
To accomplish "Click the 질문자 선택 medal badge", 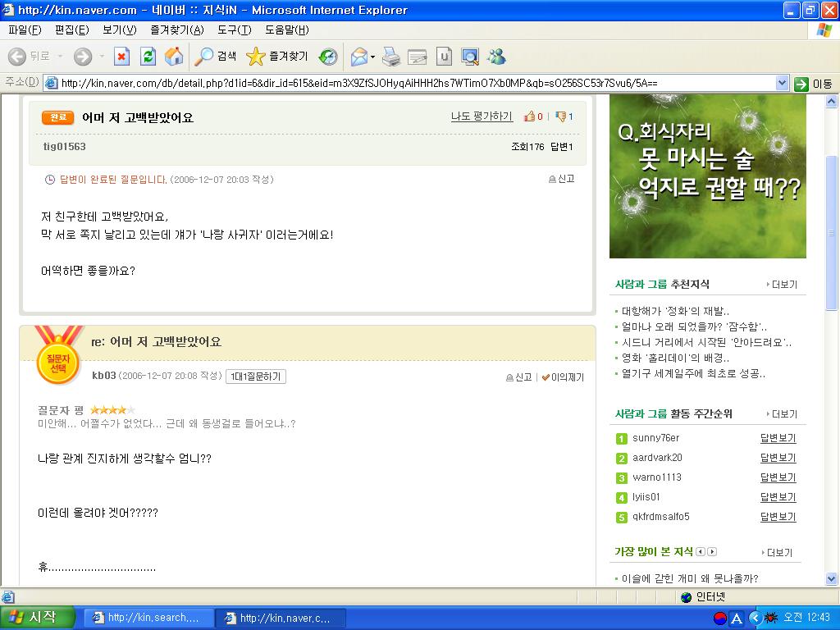I will coord(58,356).
